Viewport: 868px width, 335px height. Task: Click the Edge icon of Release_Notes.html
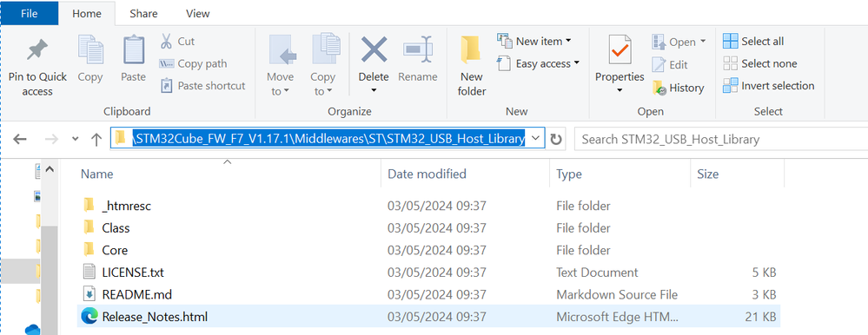point(89,316)
